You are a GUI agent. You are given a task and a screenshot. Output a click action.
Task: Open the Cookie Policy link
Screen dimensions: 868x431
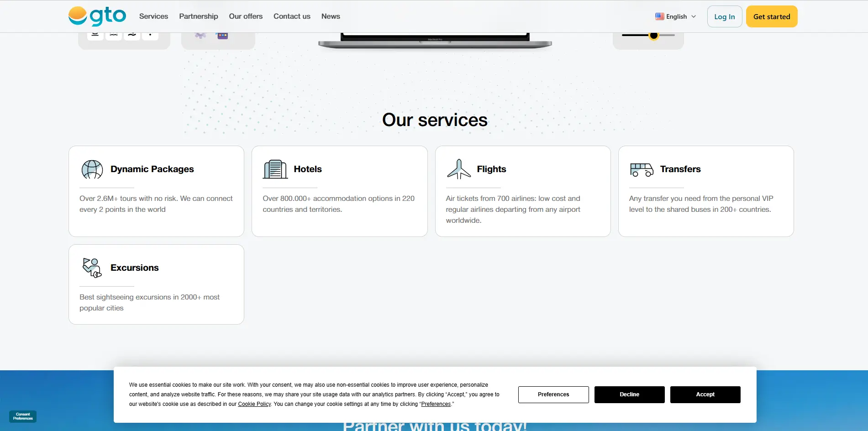tap(254, 404)
